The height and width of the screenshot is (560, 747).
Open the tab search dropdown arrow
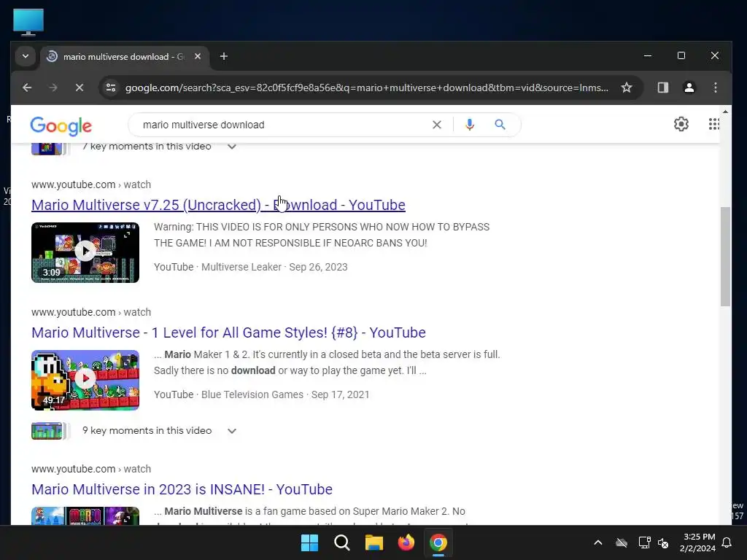click(x=26, y=56)
